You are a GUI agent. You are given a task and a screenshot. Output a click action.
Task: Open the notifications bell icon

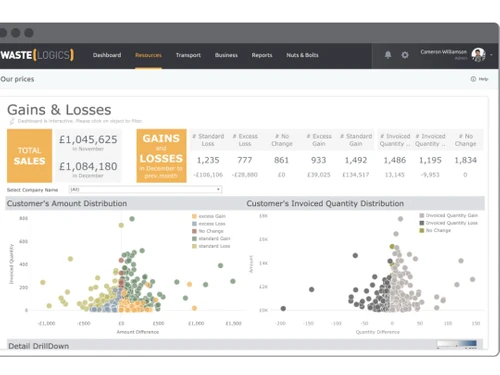388,55
